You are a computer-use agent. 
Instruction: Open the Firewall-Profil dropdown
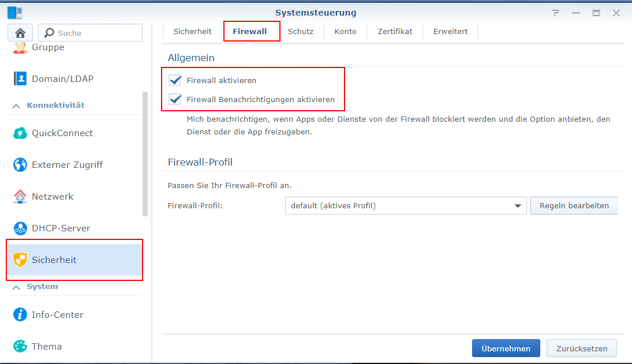[x=518, y=205]
